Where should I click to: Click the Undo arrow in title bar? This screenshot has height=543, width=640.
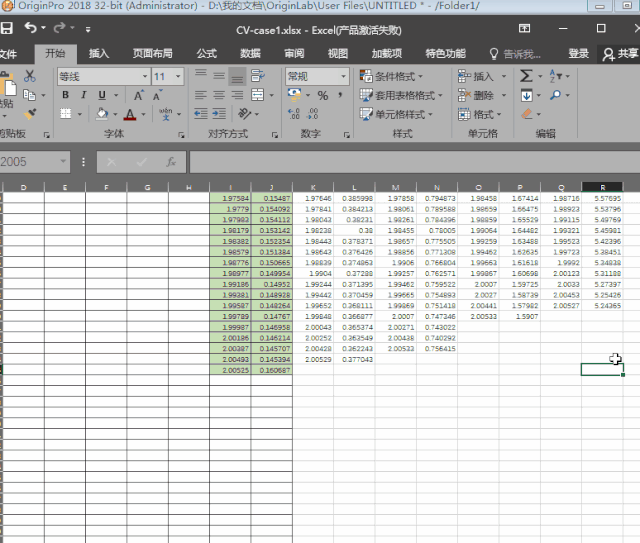click(31, 28)
